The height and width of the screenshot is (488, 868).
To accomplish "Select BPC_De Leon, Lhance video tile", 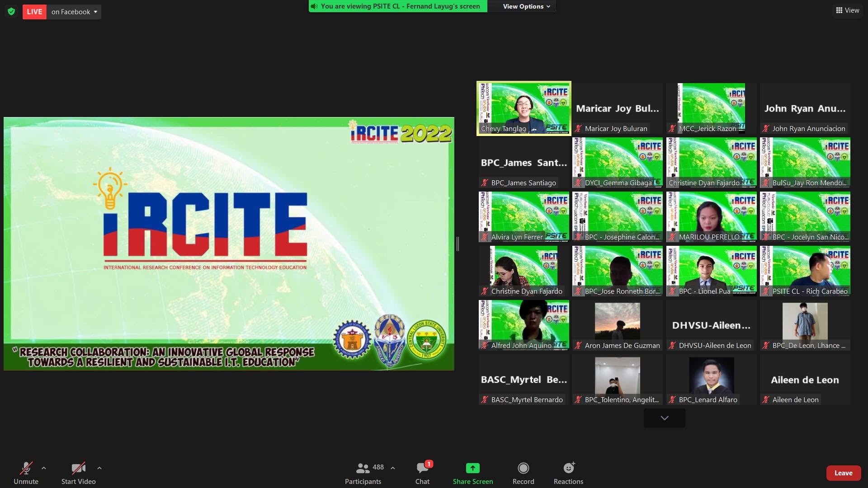I will (x=805, y=325).
